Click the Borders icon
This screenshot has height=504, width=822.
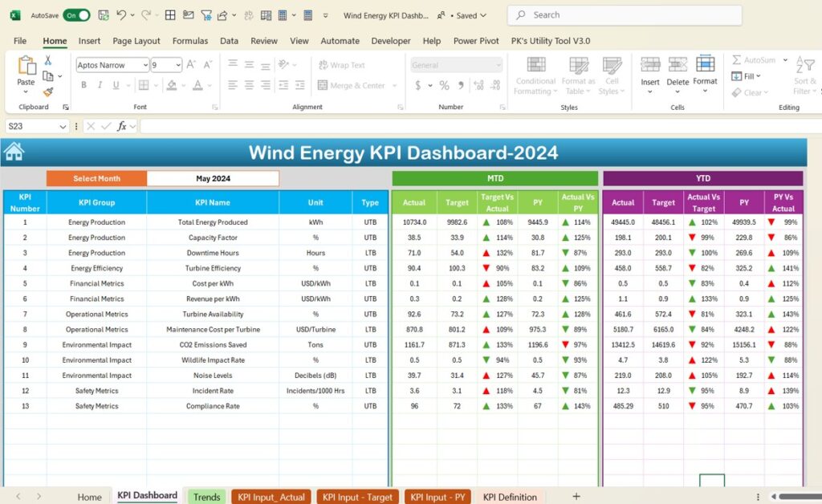point(143,85)
